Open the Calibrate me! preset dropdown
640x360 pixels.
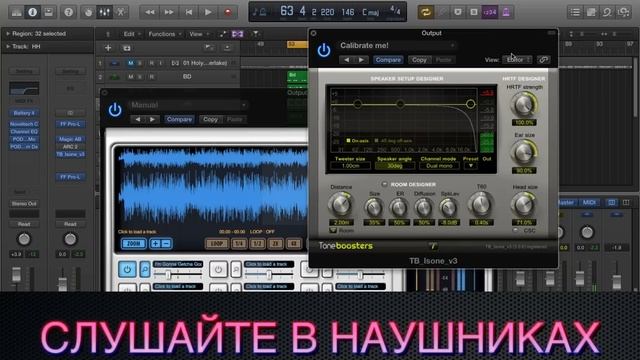397,45
